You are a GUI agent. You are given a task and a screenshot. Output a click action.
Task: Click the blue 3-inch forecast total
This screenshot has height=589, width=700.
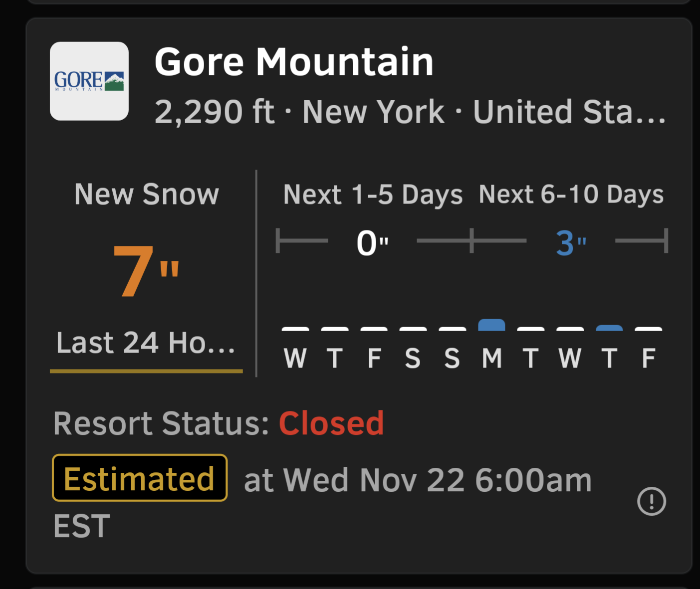pyautogui.click(x=571, y=243)
